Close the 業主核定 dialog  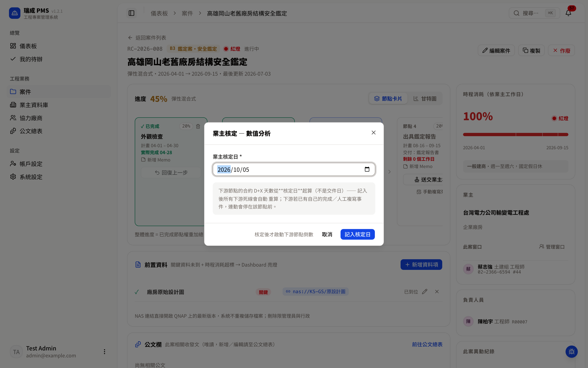coord(373,133)
